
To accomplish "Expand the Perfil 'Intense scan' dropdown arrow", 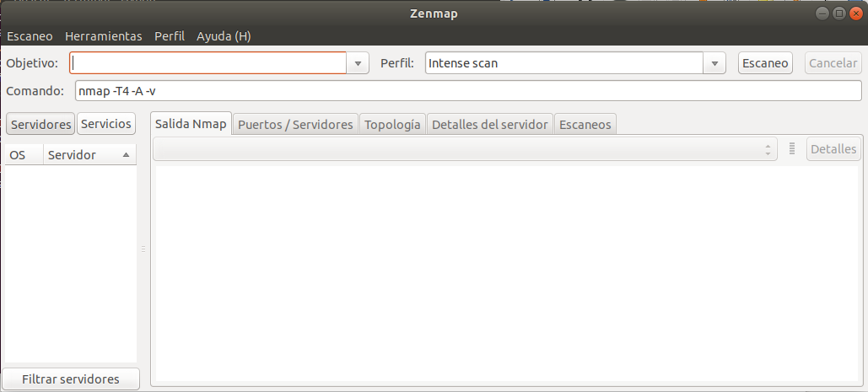I will (715, 63).
